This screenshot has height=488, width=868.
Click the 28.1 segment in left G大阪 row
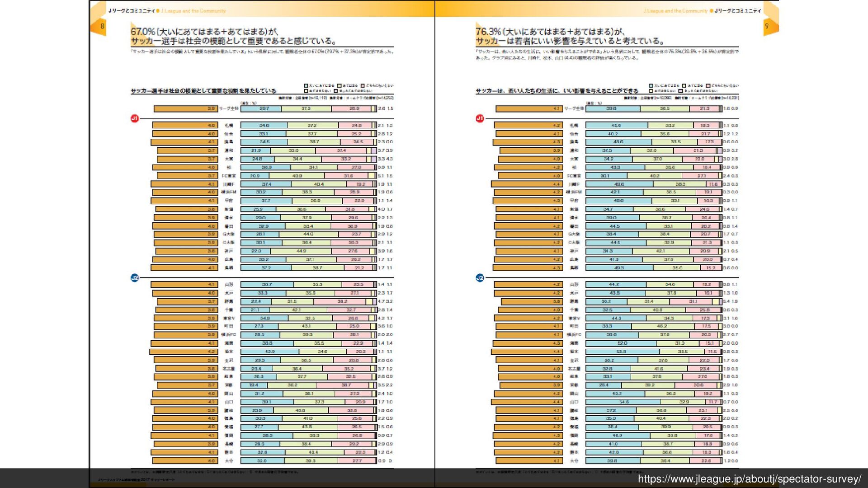click(x=260, y=234)
